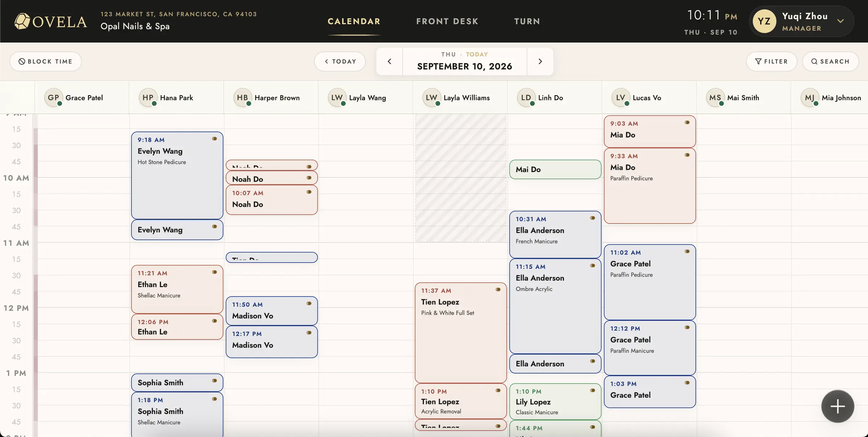Screen dimensions: 868x437
Task: Click status dot on Mia Do 9:03 card
Action: (687, 122)
